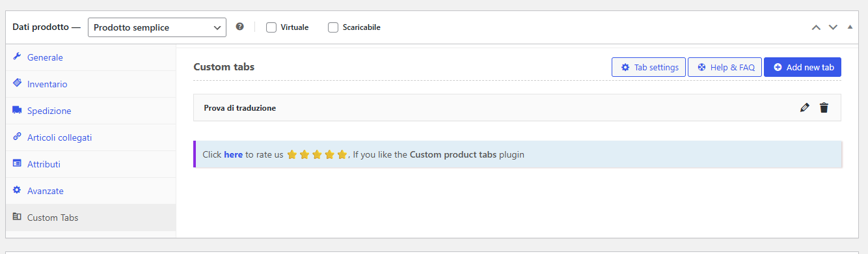868x254 pixels.
Task: Move the Dati prodotto panel down
Action: (x=833, y=27)
